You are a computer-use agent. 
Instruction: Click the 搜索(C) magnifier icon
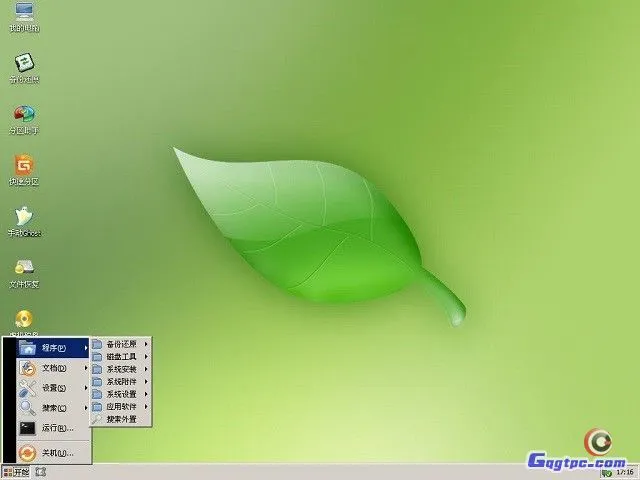(28, 407)
